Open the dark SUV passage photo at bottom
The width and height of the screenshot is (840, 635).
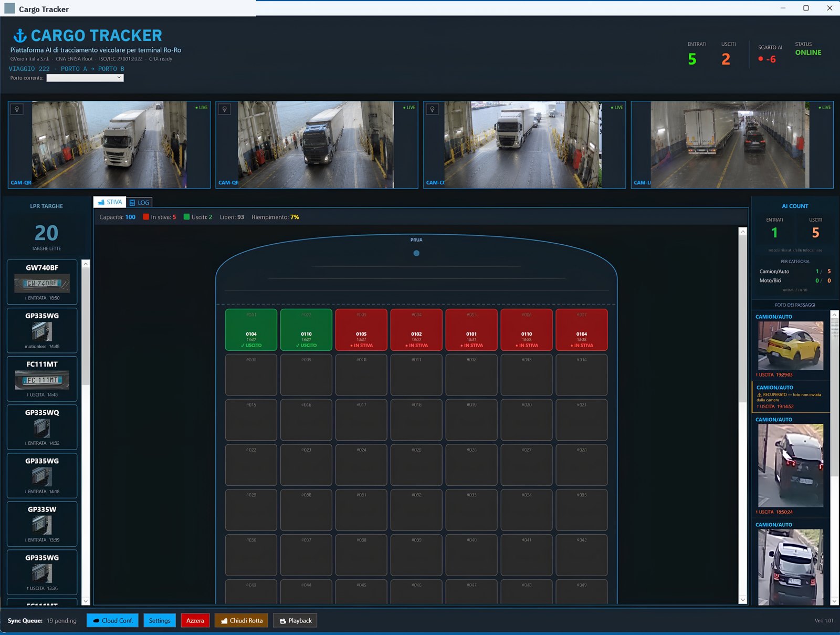tap(791, 567)
